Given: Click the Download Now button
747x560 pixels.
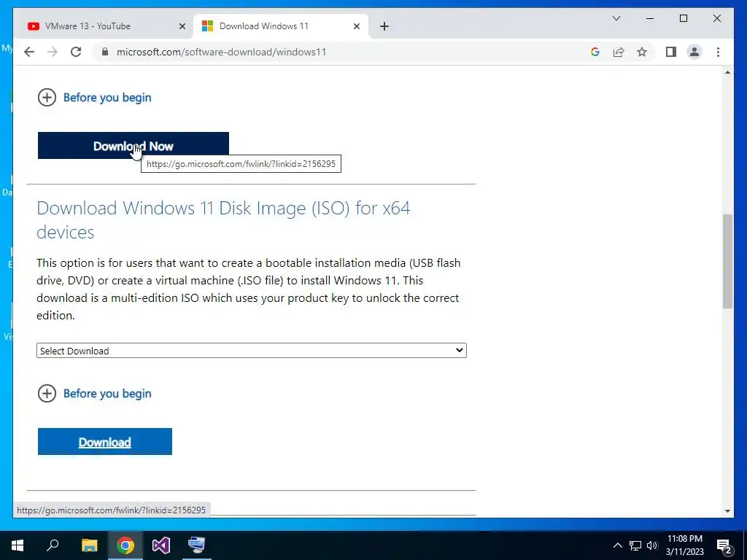Looking at the screenshot, I should tap(133, 146).
